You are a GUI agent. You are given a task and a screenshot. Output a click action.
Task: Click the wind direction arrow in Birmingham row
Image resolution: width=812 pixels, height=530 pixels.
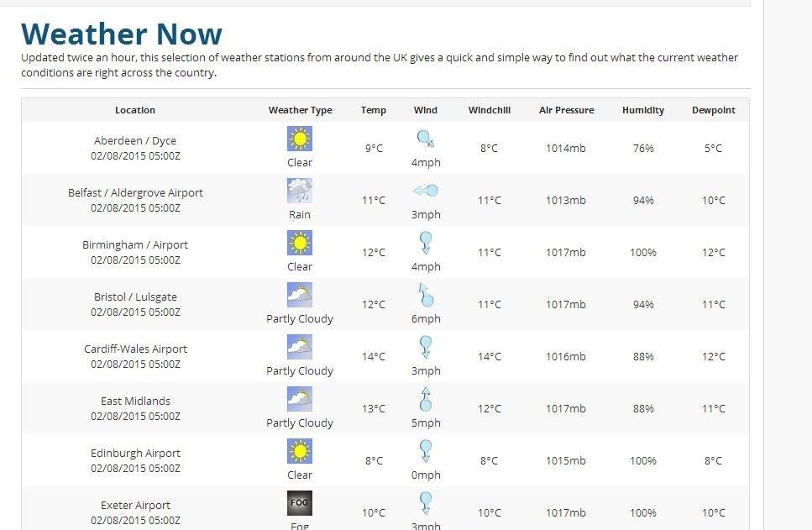click(426, 243)
